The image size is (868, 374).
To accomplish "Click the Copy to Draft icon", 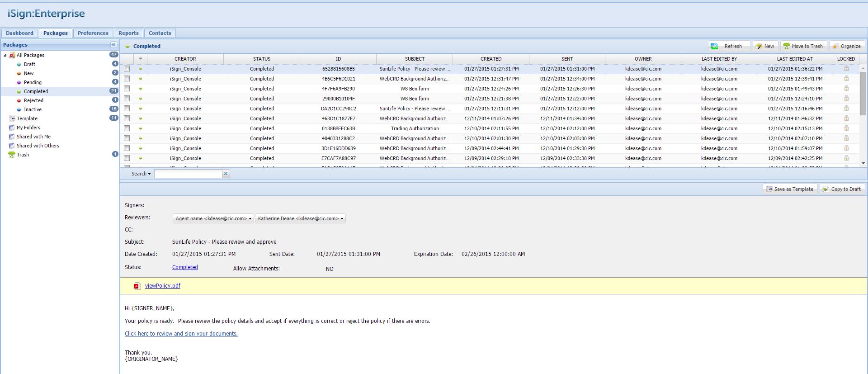I will [x=826, y=189].
